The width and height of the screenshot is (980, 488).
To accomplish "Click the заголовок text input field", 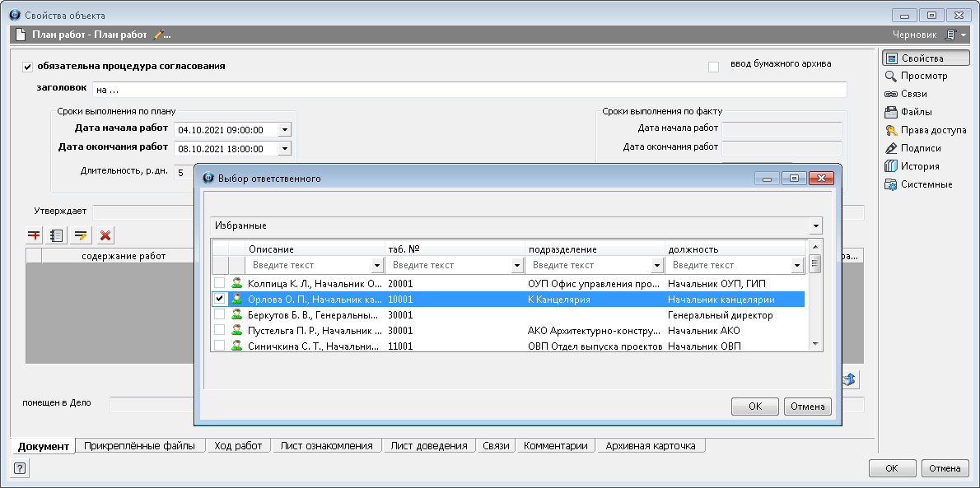I will click(x=469, y=90).
